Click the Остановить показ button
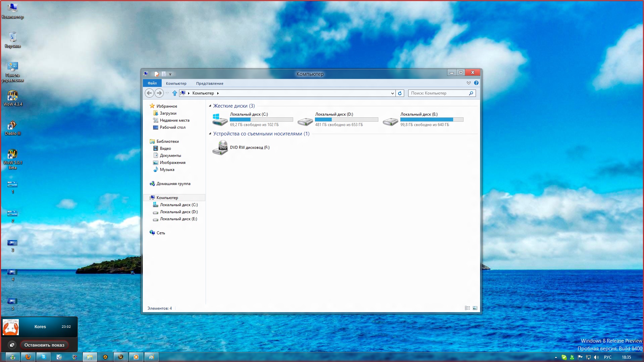This screenshot has height=362, width=644. (x=44, y=345)
